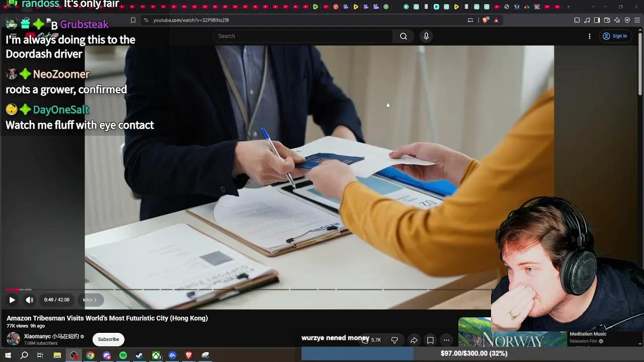Open Xbox app from taskbar

pos(156,355)
